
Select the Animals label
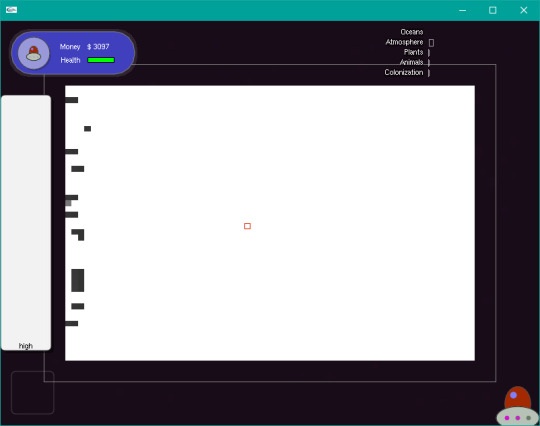click(x=411, y=62)
